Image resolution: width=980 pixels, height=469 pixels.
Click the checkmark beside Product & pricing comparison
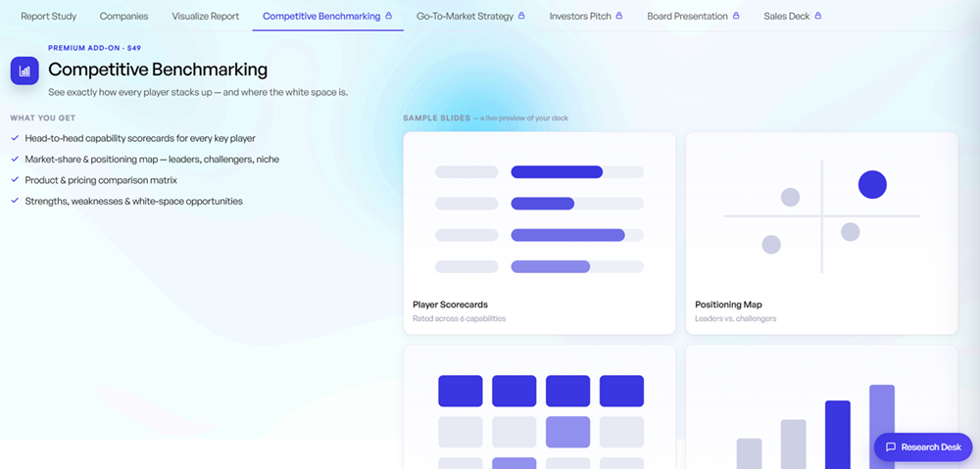point(15,180)
